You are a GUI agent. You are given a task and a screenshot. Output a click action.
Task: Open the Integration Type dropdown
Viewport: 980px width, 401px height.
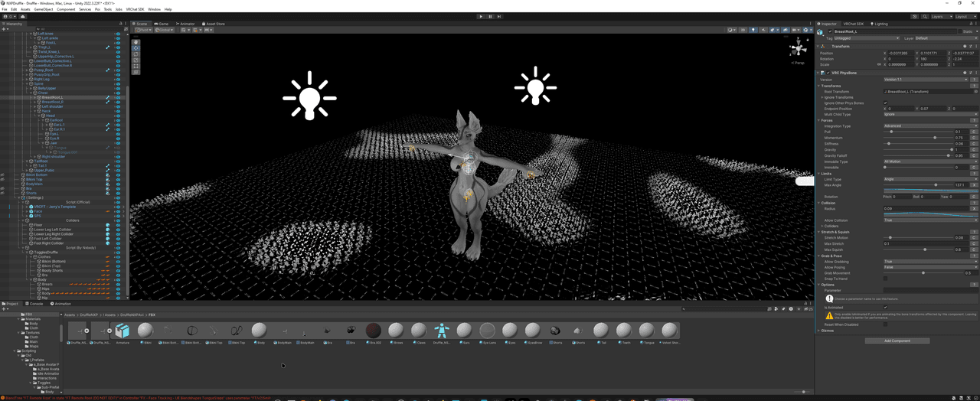tap(930, 126)
